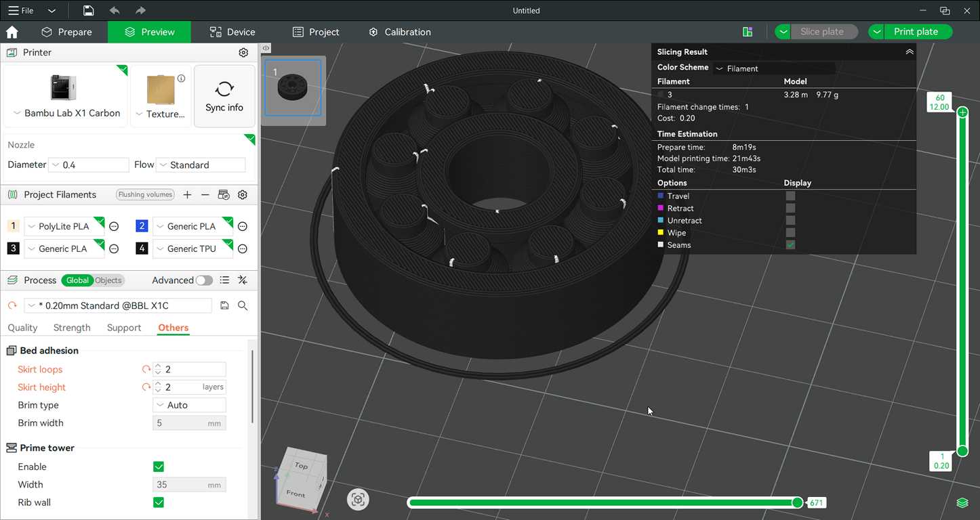The image size is (980, 520).
Task: Save the project with the disk icon
Action: (x=88, y=10)
